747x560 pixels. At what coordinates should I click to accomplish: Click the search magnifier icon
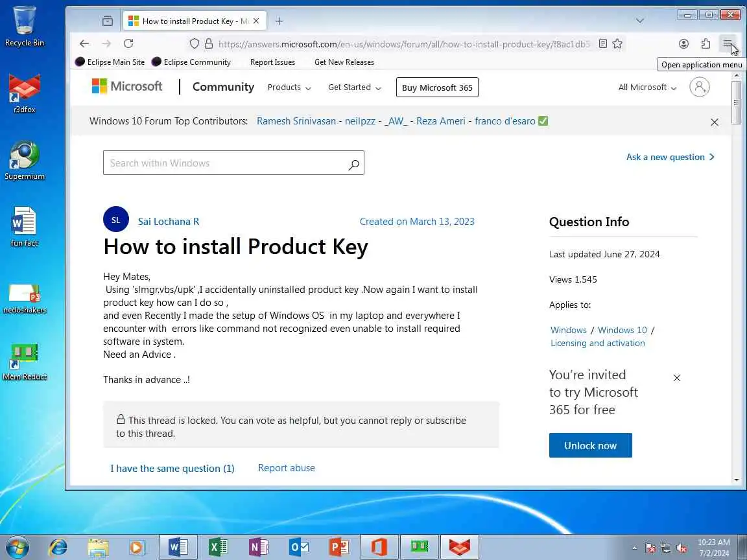pos(353,164)
